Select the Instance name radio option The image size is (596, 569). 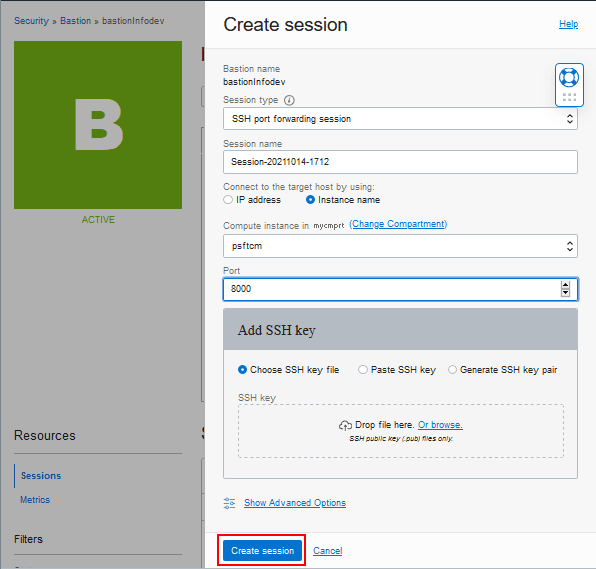[310, 200]
